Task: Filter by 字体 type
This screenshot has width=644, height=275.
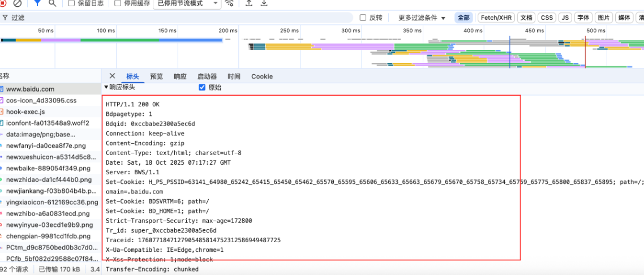Action: [583, 18]
